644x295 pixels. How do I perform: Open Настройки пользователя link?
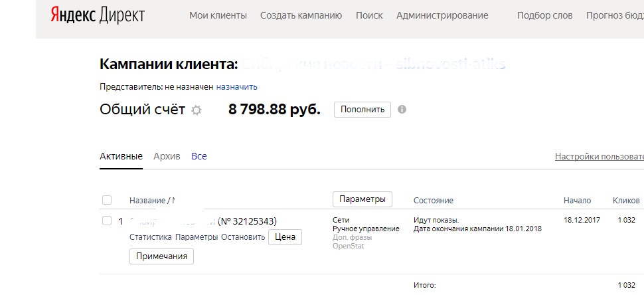(x=600, y=156)
